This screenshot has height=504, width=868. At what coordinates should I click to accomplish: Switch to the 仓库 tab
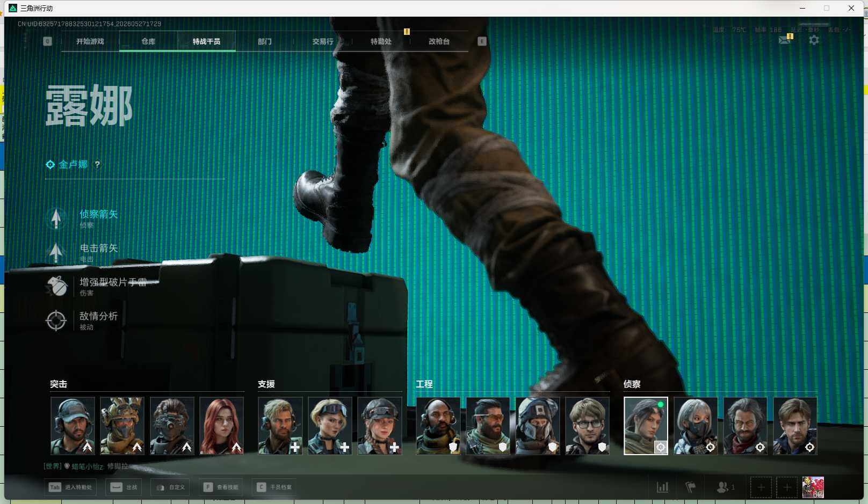point(148,41)
